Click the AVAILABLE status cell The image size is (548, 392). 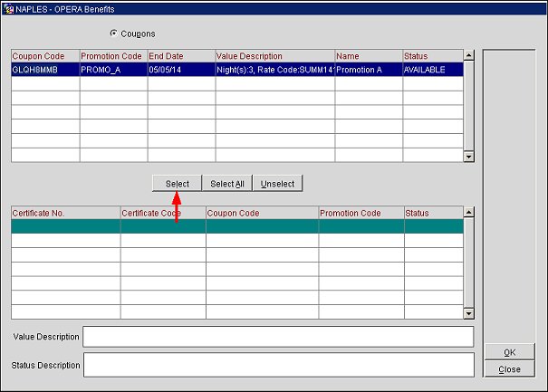(x=431, y=70)
